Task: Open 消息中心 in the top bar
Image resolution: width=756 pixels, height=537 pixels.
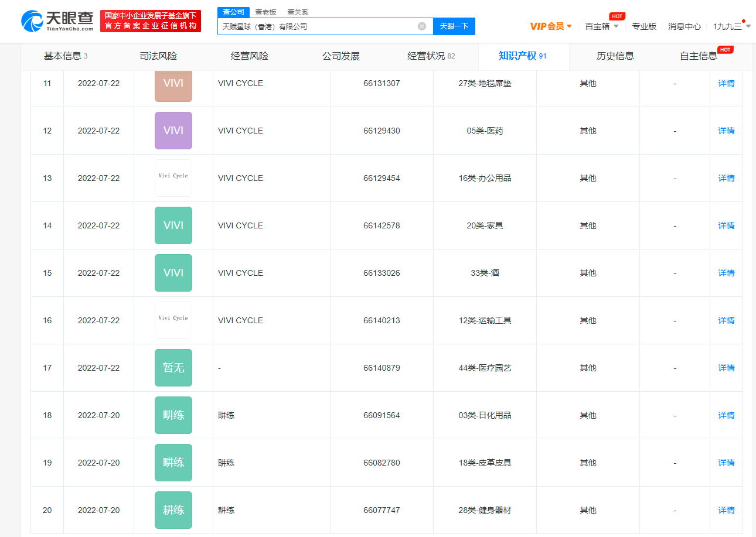Action: (x=684, y=26)
